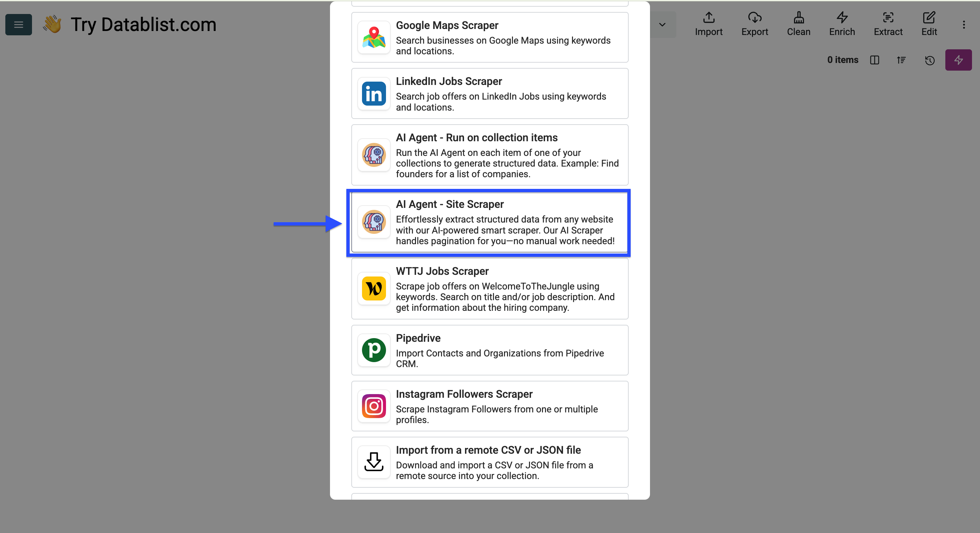980x533 pixels.
Task: Toggle the columns layout icon
Action: 874,60
